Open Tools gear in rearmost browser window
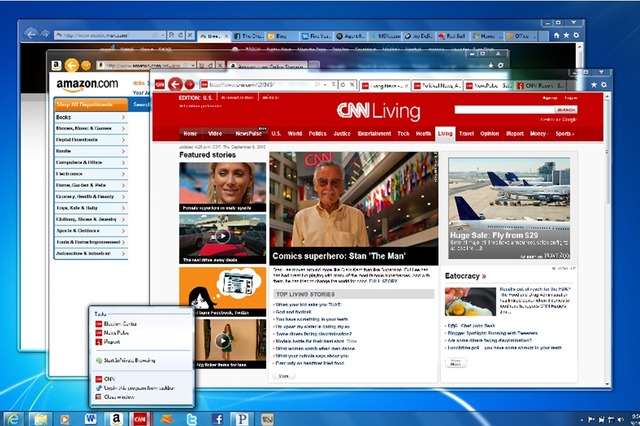The image size is (640, 426). point(576,36)
